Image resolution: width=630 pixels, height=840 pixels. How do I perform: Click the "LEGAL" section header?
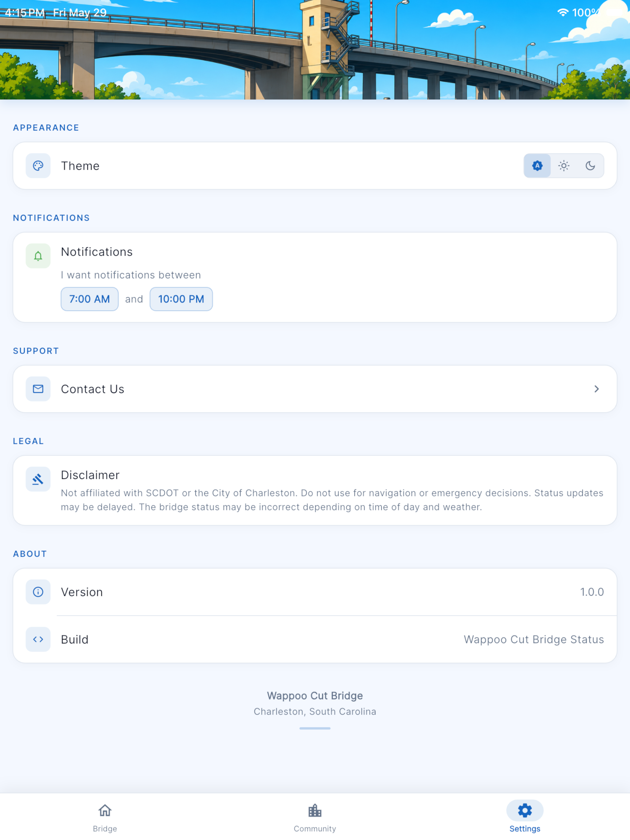(28, 441)
